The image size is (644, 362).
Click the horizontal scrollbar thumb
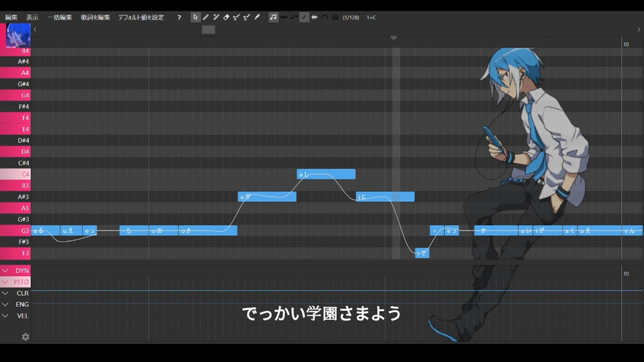point(208,29)
